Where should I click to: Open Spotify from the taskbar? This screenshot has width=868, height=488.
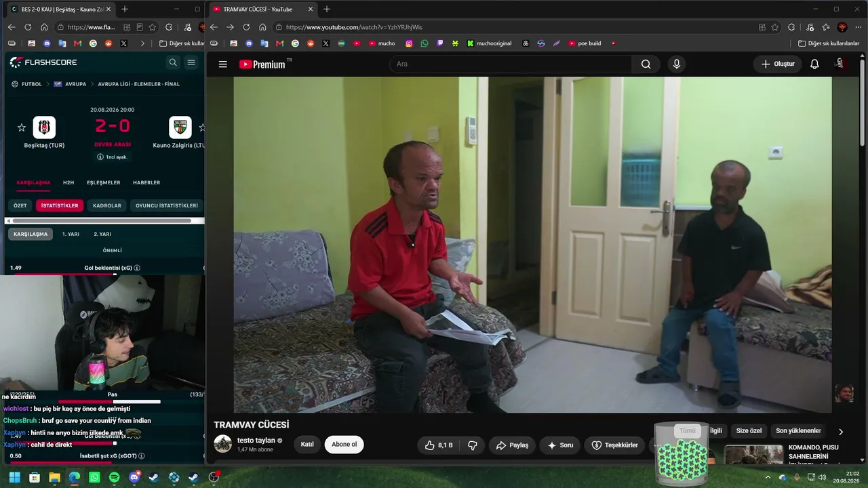(x=114, y=477)
